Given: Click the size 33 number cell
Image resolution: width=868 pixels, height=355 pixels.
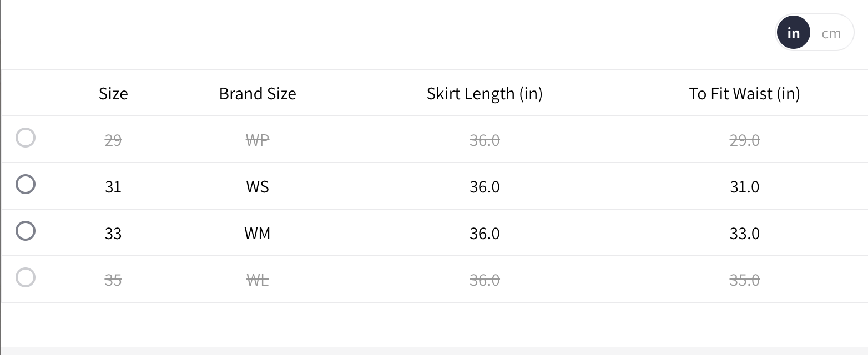Looking at the screenshot, I should 113,233.
